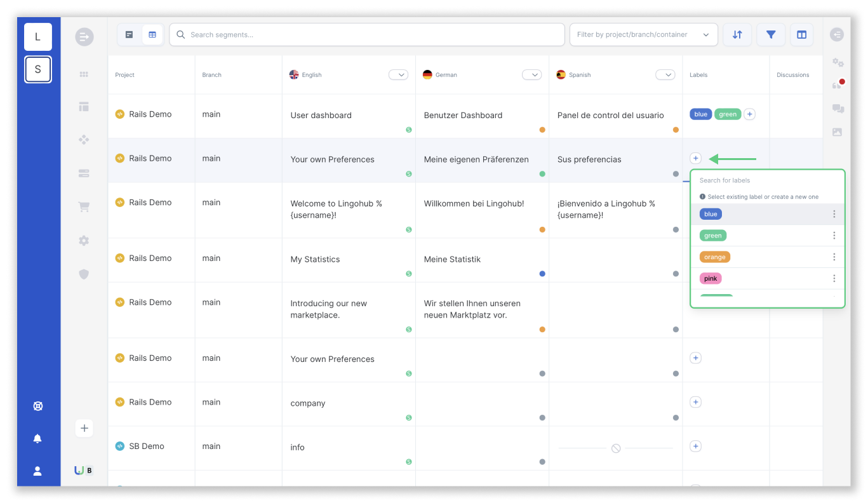Open the quotes icon with red dot
The image size is (868, 503).
838,84
